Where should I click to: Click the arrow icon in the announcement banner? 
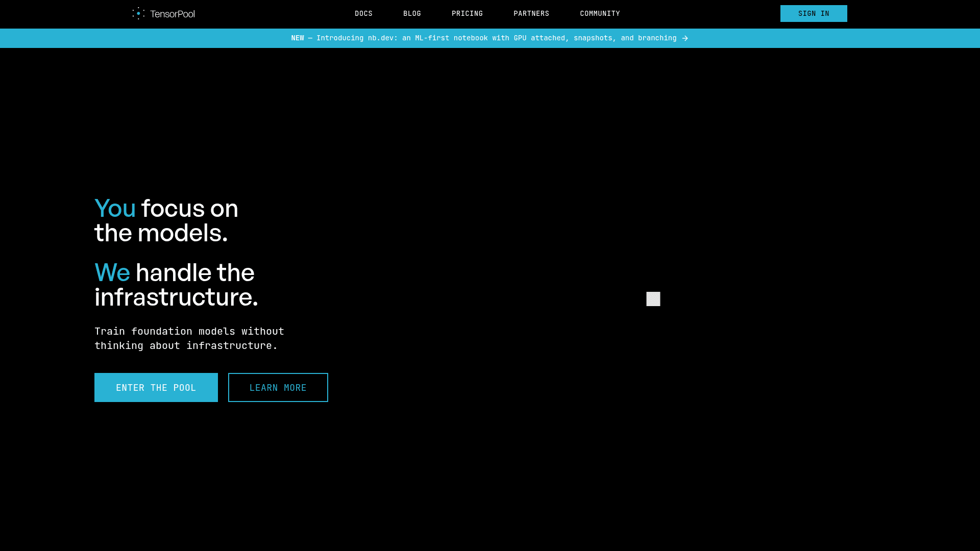pos(685,38)
